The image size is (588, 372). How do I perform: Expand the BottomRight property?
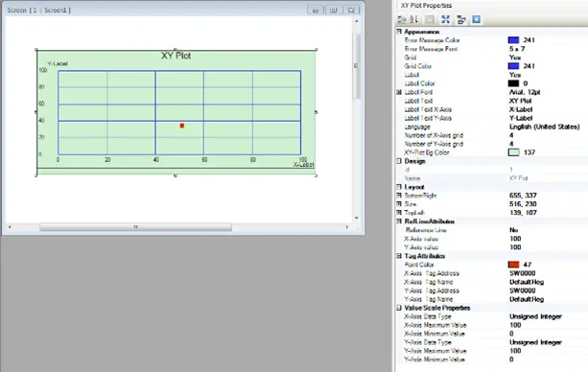(399, 195)
